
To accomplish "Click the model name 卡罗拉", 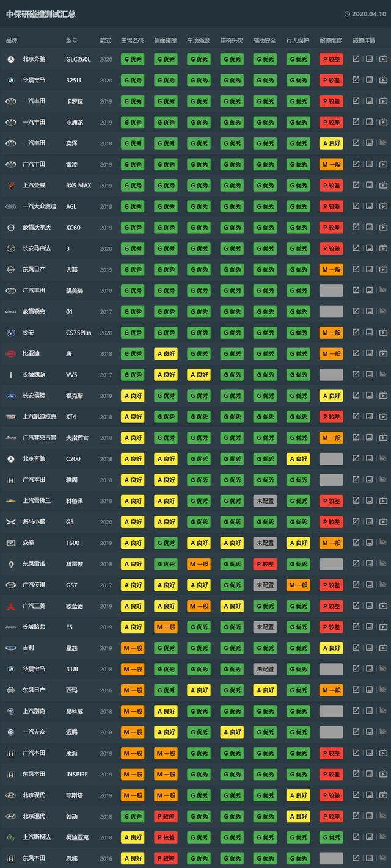I will click(75, 101).
